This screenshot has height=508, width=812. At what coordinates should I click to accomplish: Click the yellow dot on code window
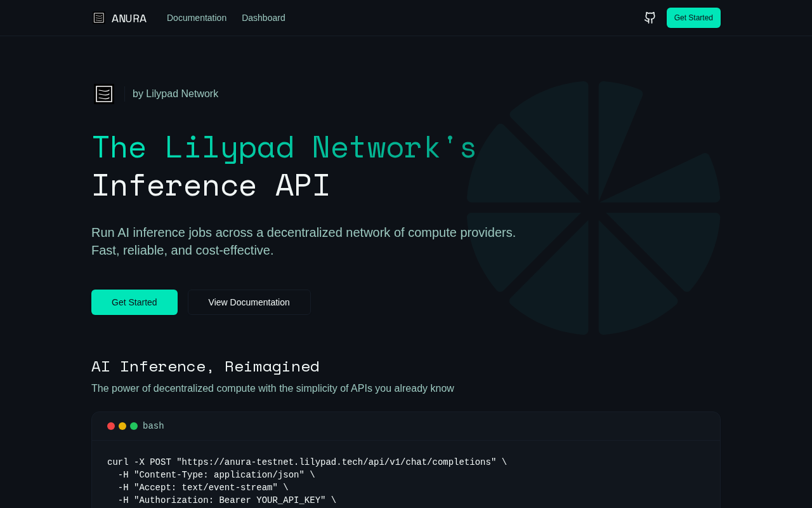pyautogui.click(x=122, y=426)
